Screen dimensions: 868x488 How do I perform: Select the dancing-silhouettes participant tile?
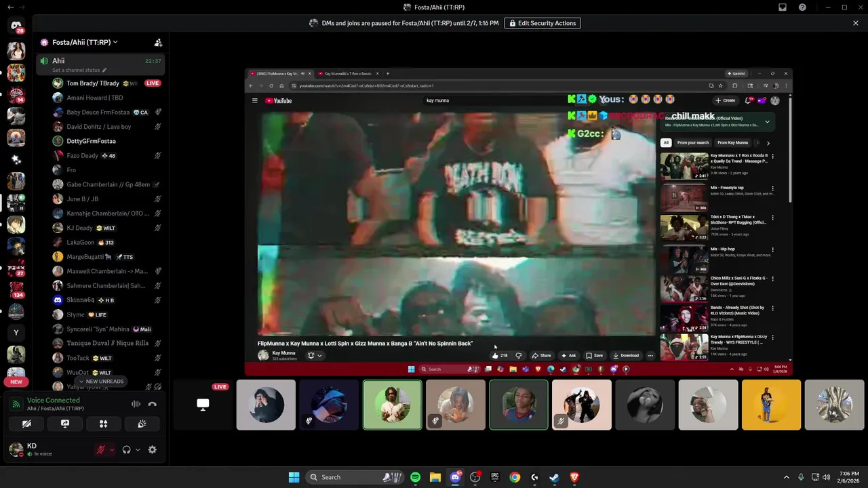click(x=582, y=405)
